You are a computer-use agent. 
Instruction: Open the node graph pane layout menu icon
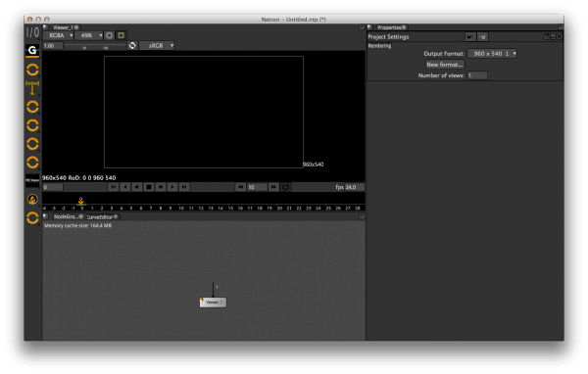point(45,216)
